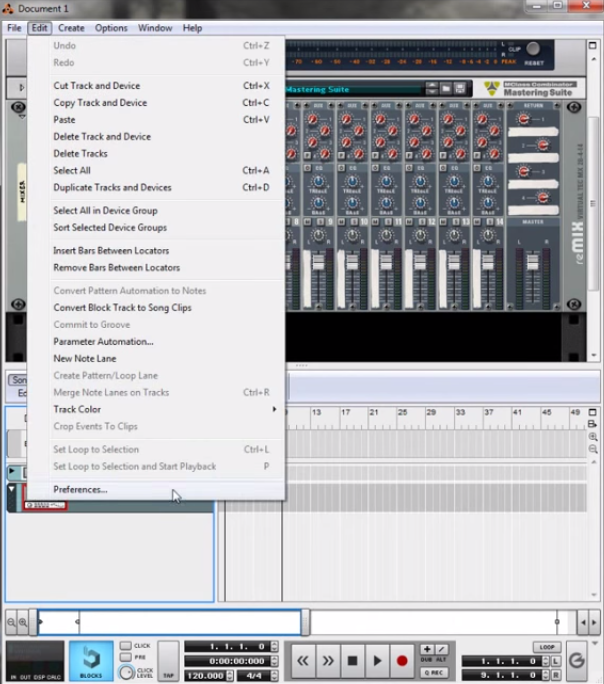Click the right locator position stepper
The height and width of the screenshot is (684, 604).
point(546,675)
